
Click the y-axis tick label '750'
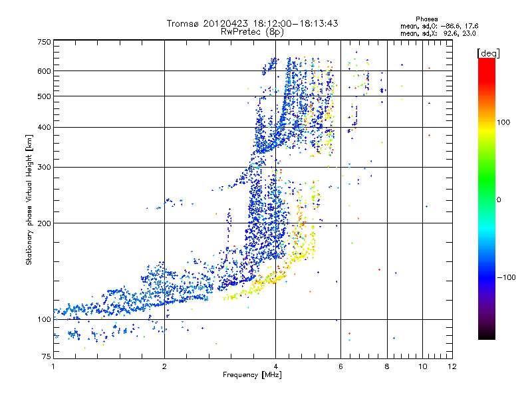click(44, 42)
